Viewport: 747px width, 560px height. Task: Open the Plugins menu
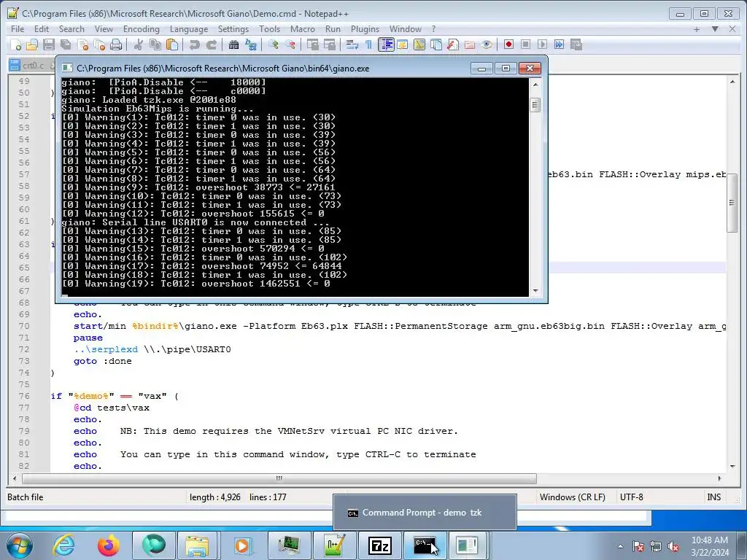pyautogui.click(x=365, y=29)
